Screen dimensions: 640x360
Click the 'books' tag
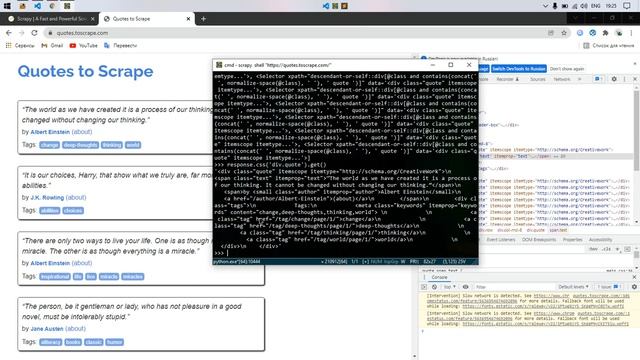click(x=73, y=342)
